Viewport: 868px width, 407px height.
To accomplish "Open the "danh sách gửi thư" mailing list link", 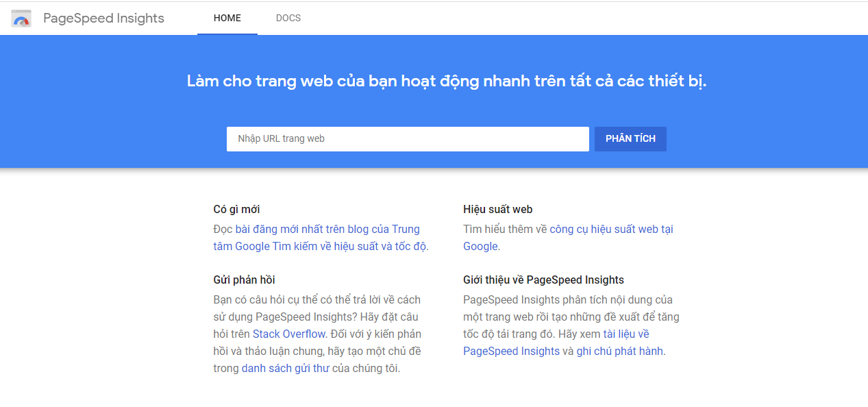I will coord(286,368).
